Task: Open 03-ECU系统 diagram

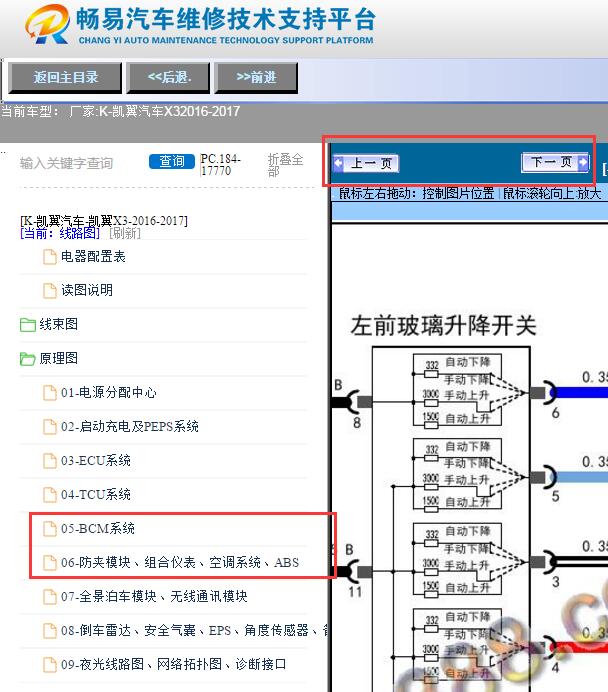Action: (x=96, y=460)
